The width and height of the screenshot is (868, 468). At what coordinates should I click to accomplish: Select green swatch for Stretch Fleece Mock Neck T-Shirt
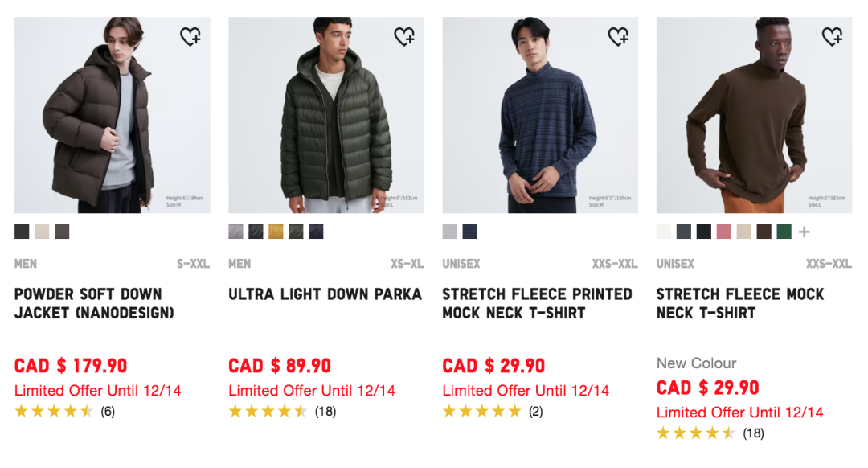point(785,232)
